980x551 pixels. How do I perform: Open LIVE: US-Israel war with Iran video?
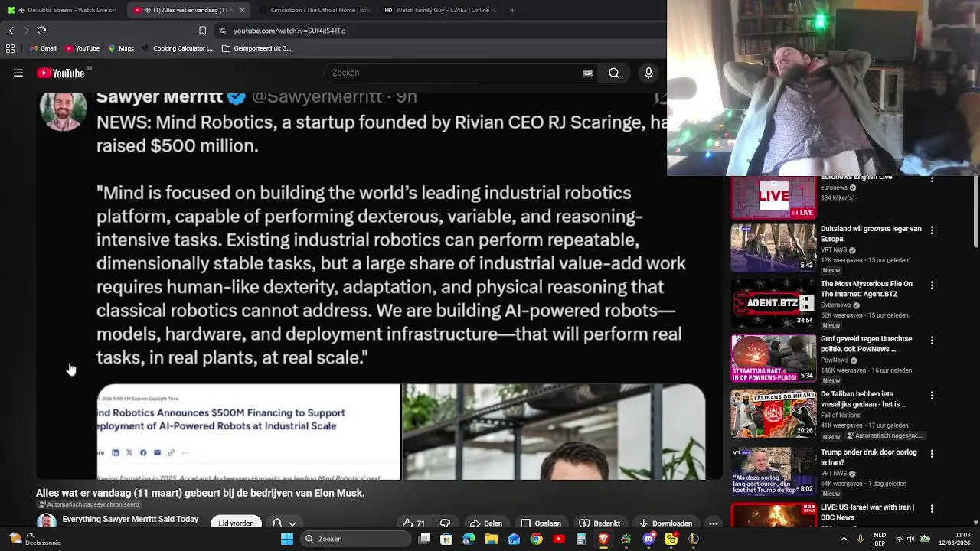click(x=773, y=515)
